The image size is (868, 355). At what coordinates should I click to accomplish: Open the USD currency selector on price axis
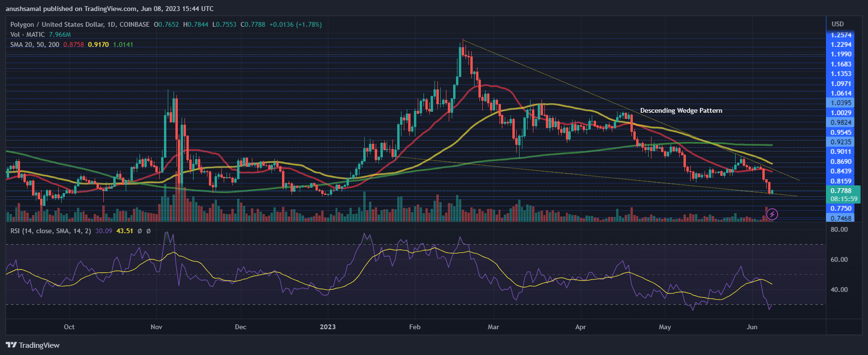pyautogui.click(x=837, y=24)
